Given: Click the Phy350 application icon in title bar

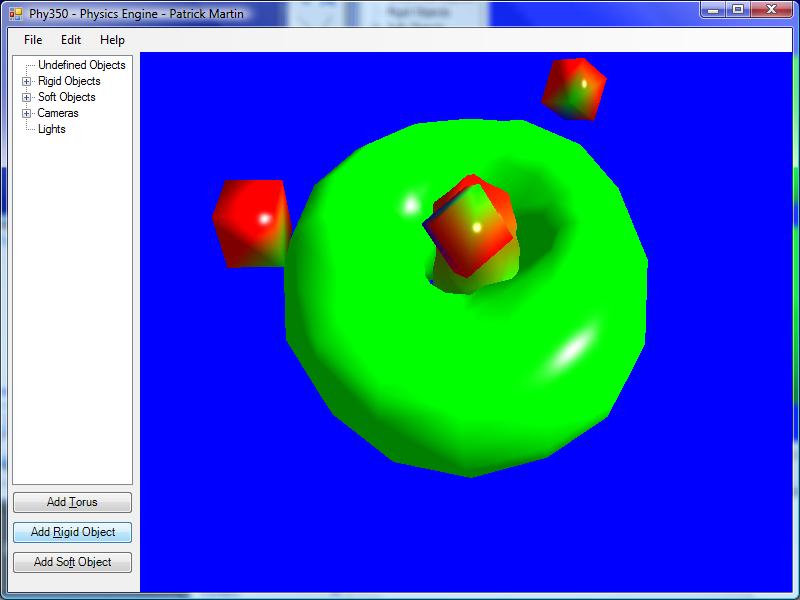Looking at the screenshot, I should [15, 14].
